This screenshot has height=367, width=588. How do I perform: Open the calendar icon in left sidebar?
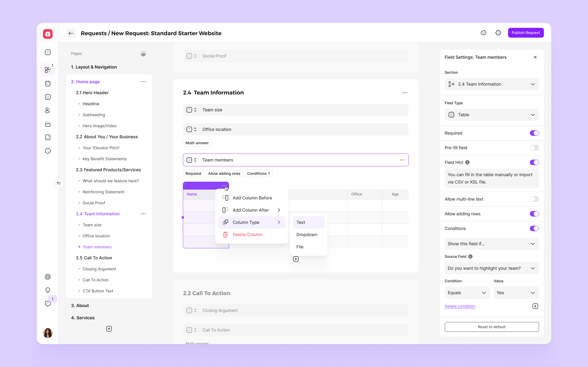48,84
